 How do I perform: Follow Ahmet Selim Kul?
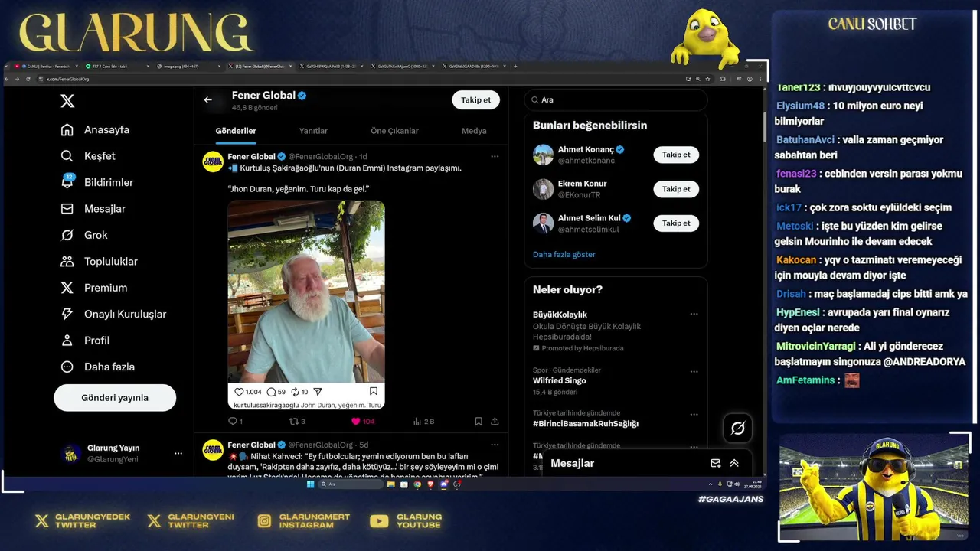point(676,223)
